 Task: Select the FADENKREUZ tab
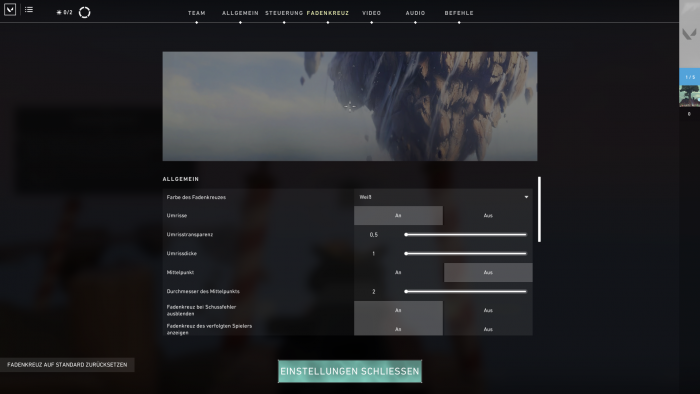point(328,13)
